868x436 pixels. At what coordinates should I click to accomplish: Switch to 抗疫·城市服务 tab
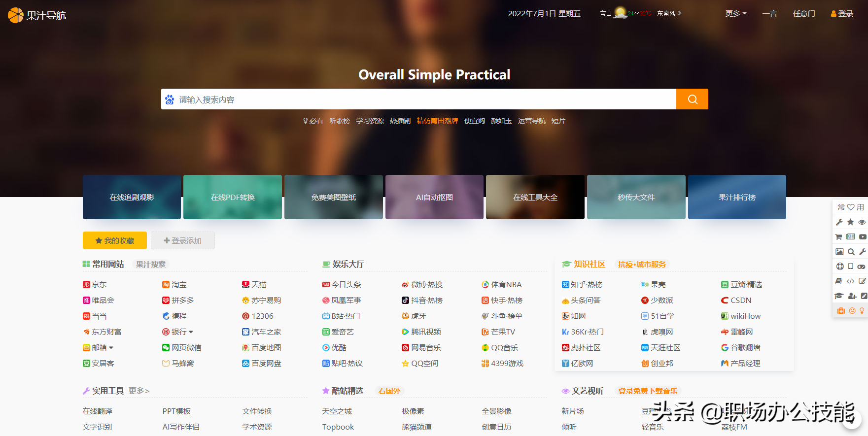coord(642,265)
